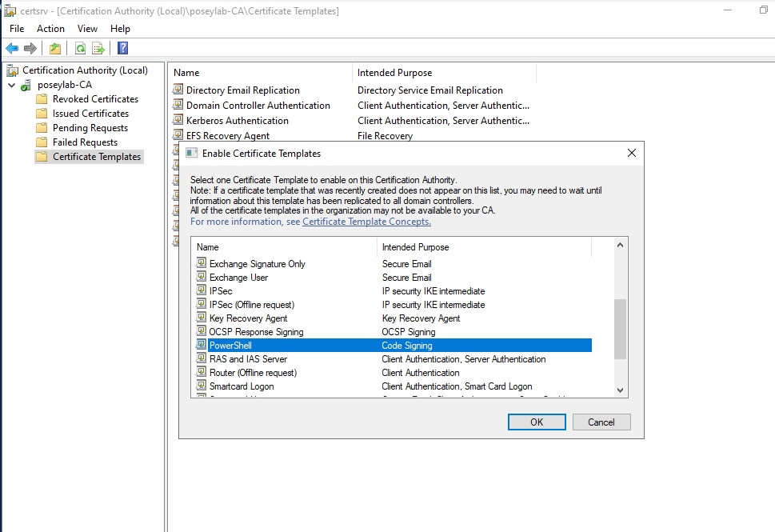Click the certsrv icon in the title bar

(x=8, y=10)
